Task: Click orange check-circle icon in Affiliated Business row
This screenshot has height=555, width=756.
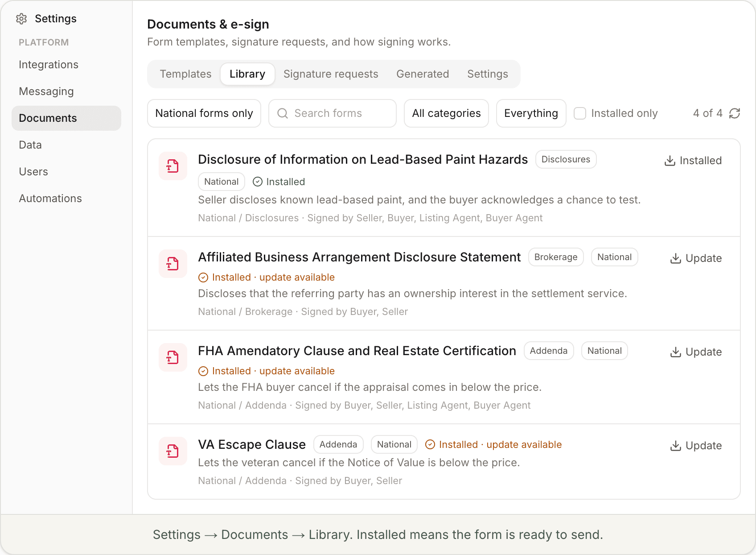Action: pos(203,277)
